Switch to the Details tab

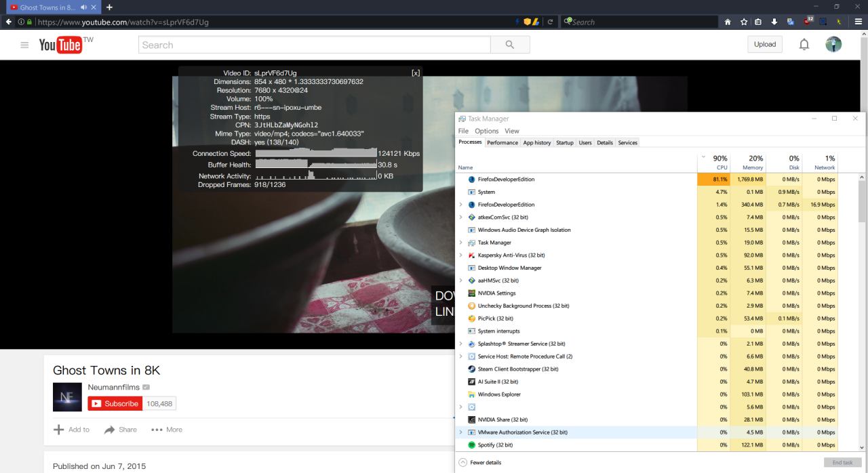point(605,143)
